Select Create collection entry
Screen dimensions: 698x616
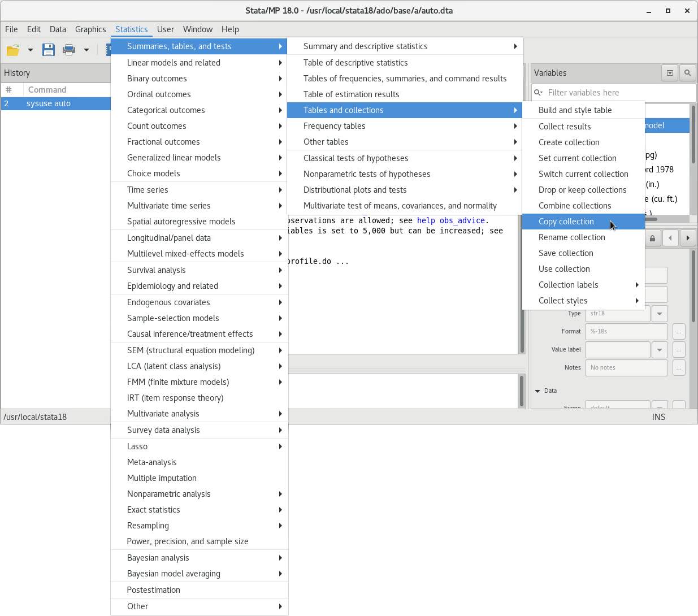pos(583,142)
